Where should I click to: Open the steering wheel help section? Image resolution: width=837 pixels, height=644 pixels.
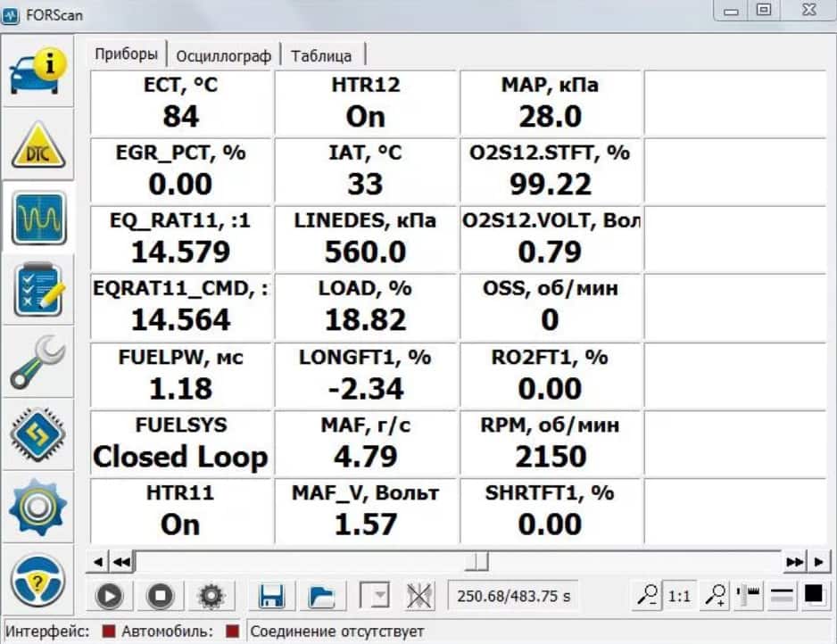tap(37, 582)
